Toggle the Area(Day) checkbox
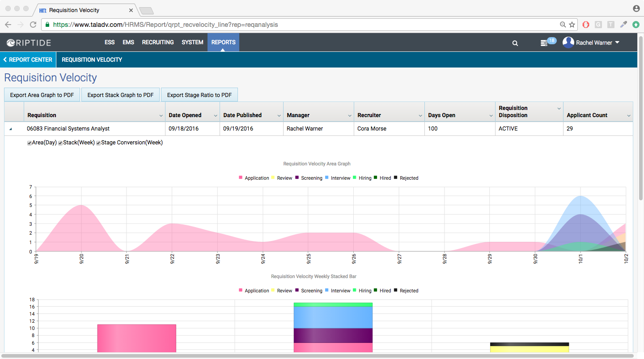Image resolution: width=644 pixels, height=359 pixels. pos(30,143)
